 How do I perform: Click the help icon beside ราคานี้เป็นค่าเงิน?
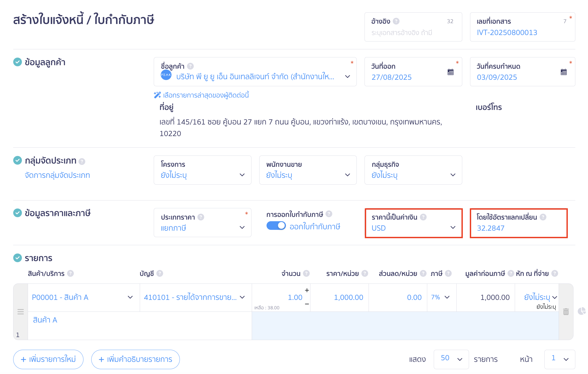coord(423,217)
